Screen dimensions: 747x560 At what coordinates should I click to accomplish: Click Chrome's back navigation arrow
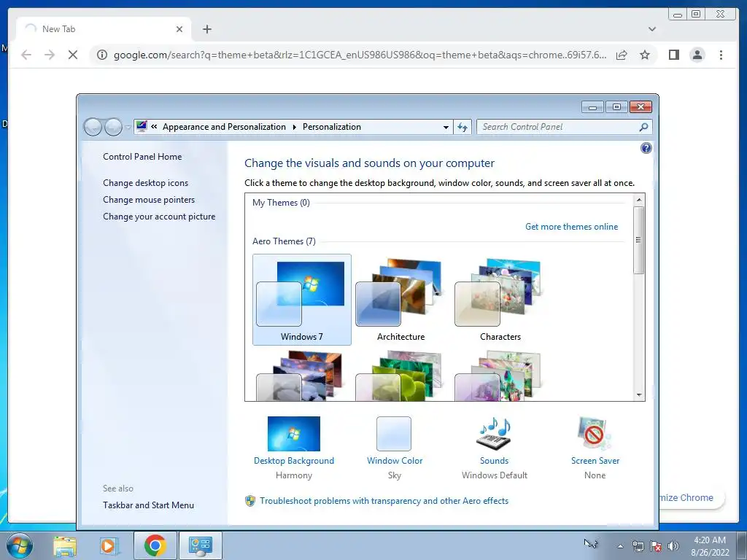tap(26, 55)
